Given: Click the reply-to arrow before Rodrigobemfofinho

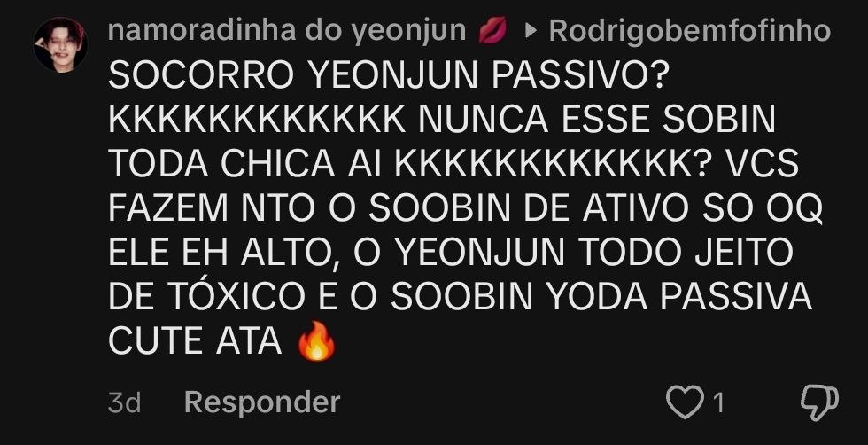Looking at the screenshot, I should click(531, 32).
